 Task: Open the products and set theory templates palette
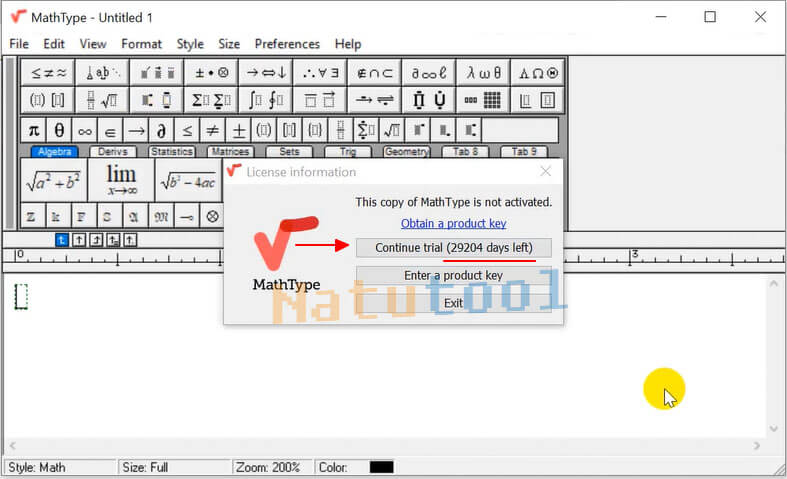pos(429,100)
